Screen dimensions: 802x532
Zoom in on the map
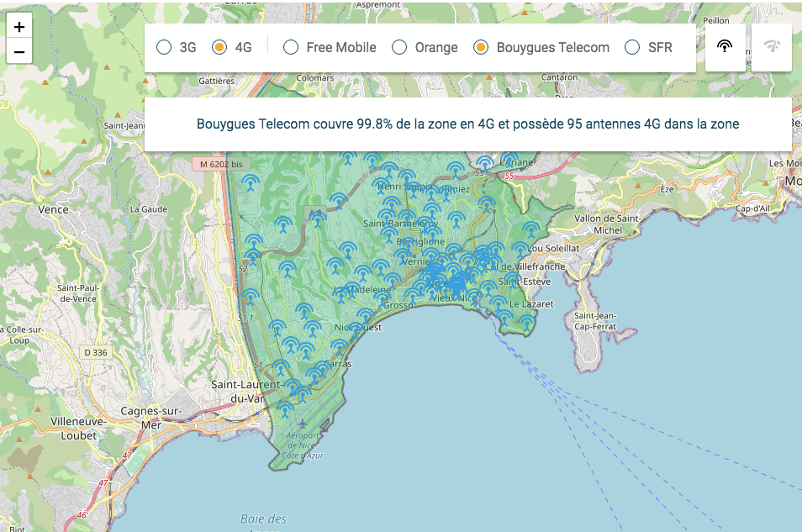19,27
